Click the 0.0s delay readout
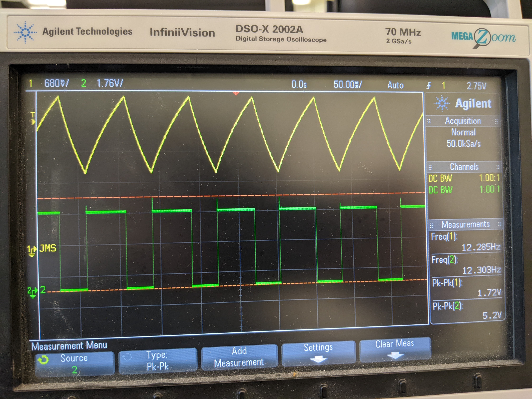 [x=299, y=84]
